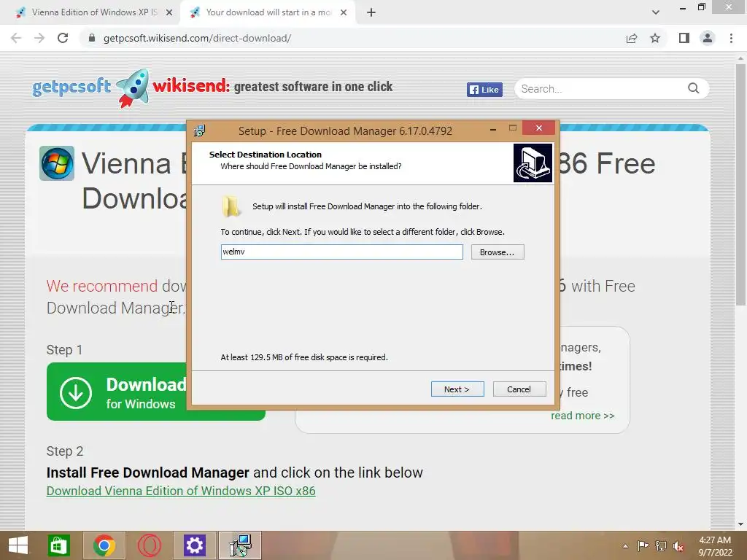The height and width of the screenshot is (560, 747).
Task: Open Chrome profile avatar
Action: click(x=708, y=38)
